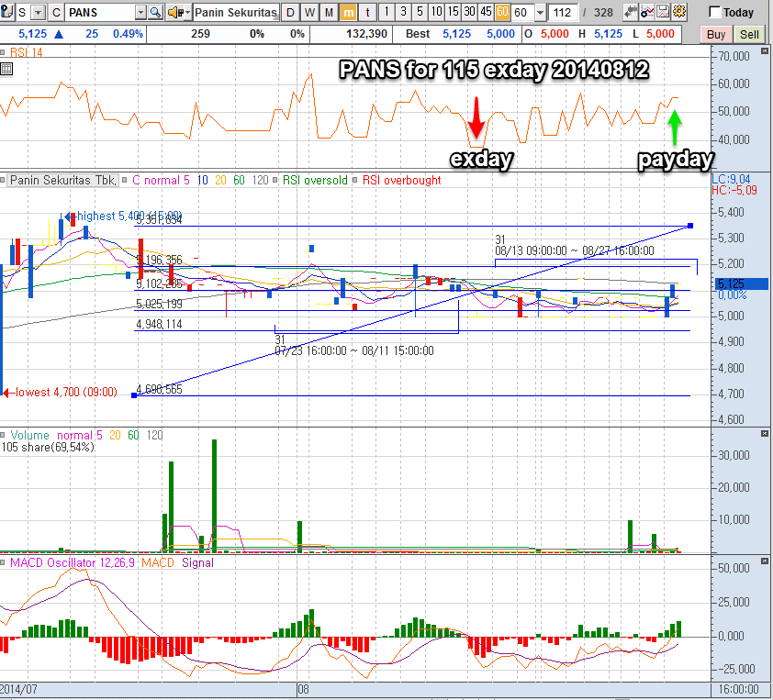Click the 2014/07 date marker on time axis

pos(18,689)
